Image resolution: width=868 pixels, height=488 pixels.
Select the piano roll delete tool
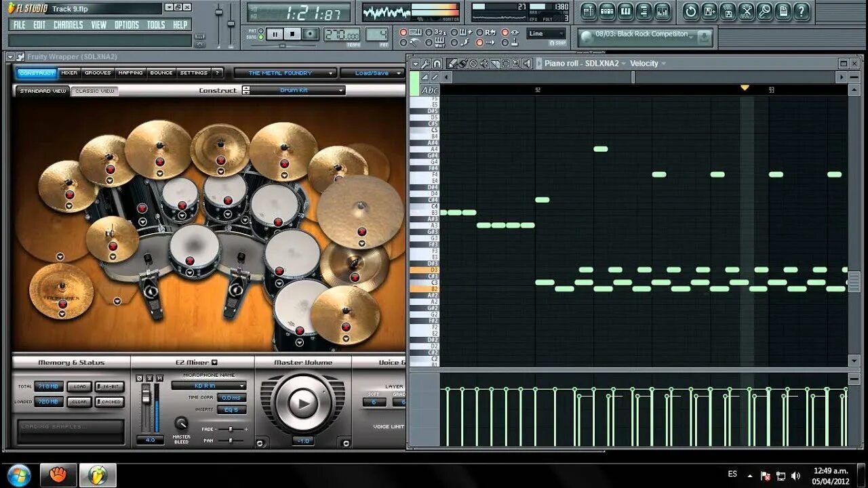click(473, 64)
